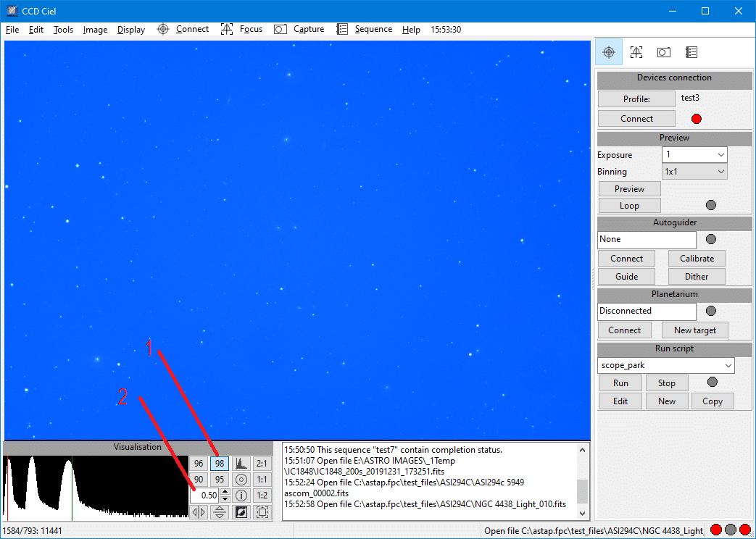Click the info circle icon
The image size is (756, 539).
click(241, 496)
